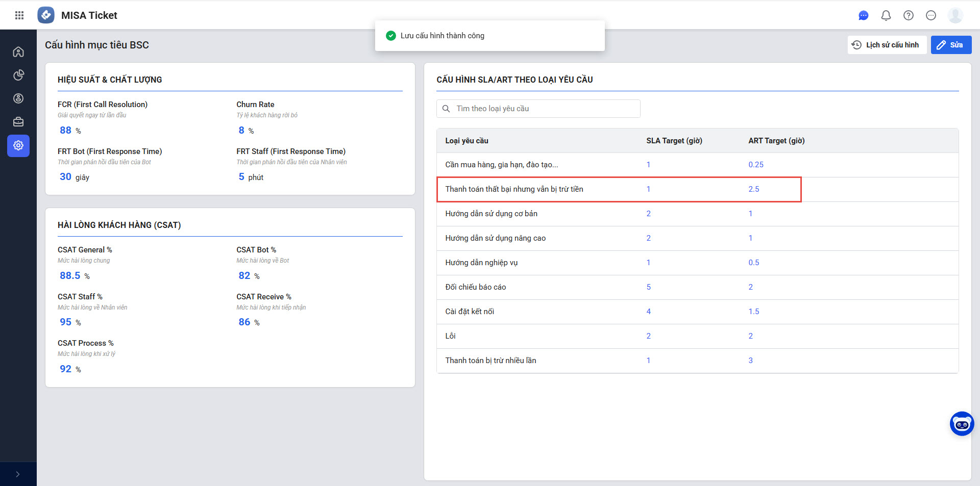The height and width of the screenshot is (486, 980).
Task: Open the chat messages icon
Action: (x=863, y=15)
